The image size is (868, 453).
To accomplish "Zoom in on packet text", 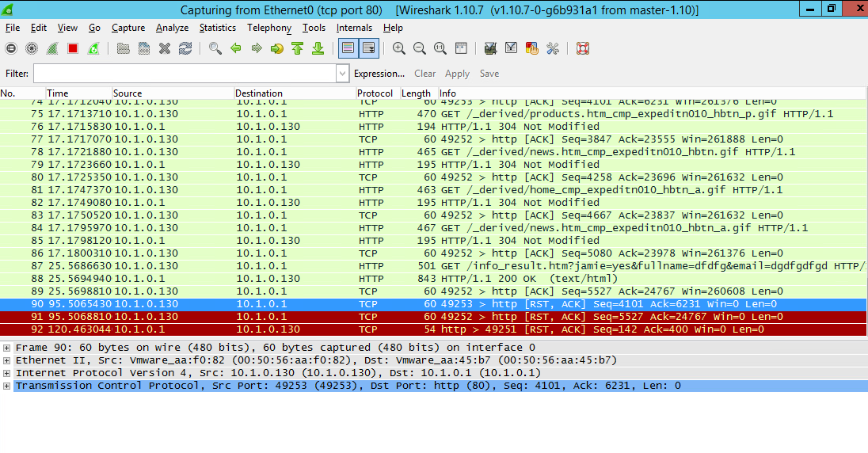I will (398, 49).
